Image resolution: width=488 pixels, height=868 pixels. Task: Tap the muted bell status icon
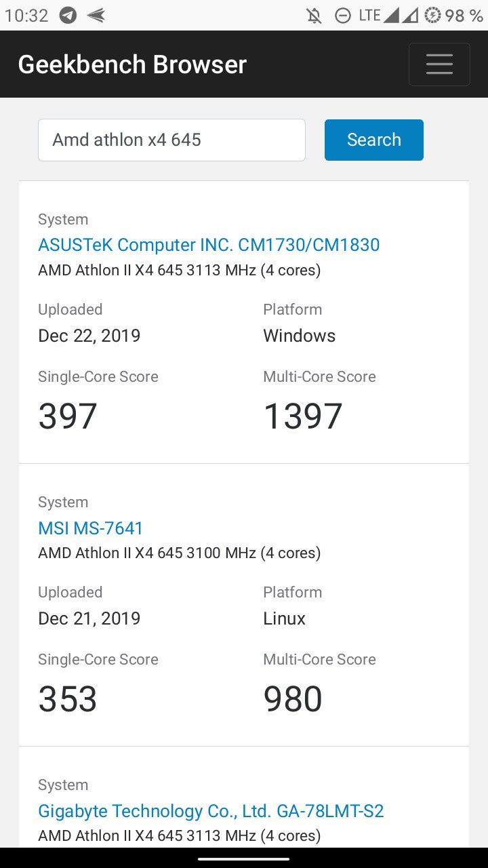click(314, 16)
